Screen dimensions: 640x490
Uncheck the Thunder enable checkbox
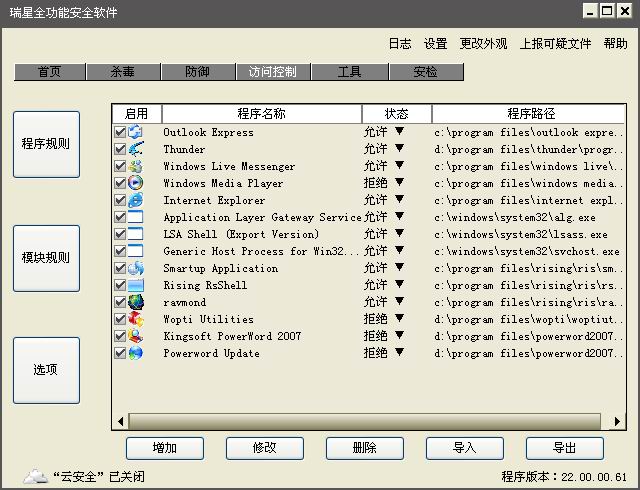pyautogui.click(x=120, y=149)
